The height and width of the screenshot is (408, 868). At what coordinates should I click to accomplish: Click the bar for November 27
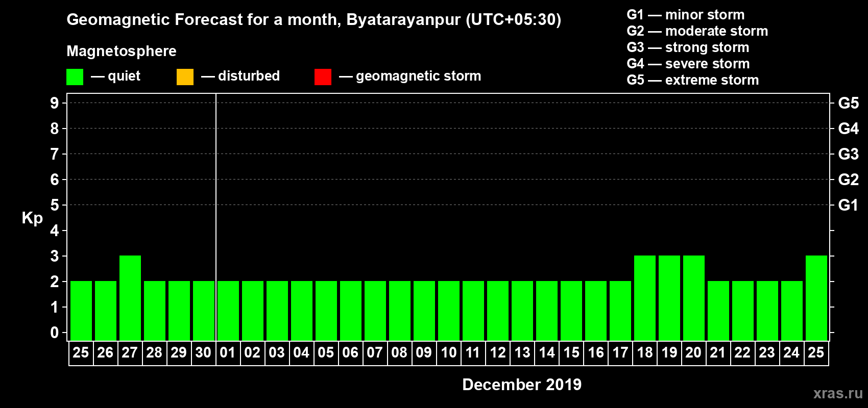tap(130, 298)
